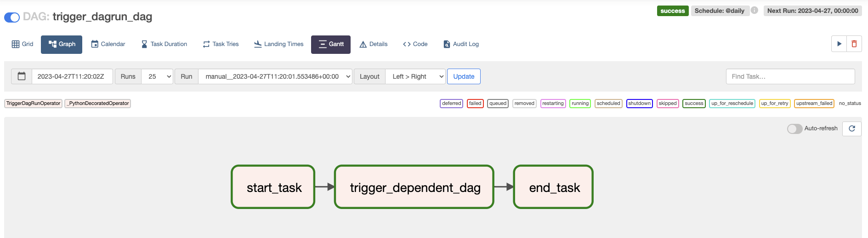Open the Audit Log link
Viewport: 868px width, 238px height.
pos(461,44)
